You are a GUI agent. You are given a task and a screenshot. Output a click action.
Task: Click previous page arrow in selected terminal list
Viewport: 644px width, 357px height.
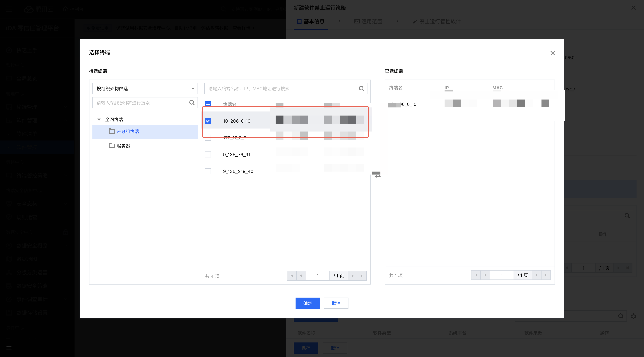(x=485, y=275)
